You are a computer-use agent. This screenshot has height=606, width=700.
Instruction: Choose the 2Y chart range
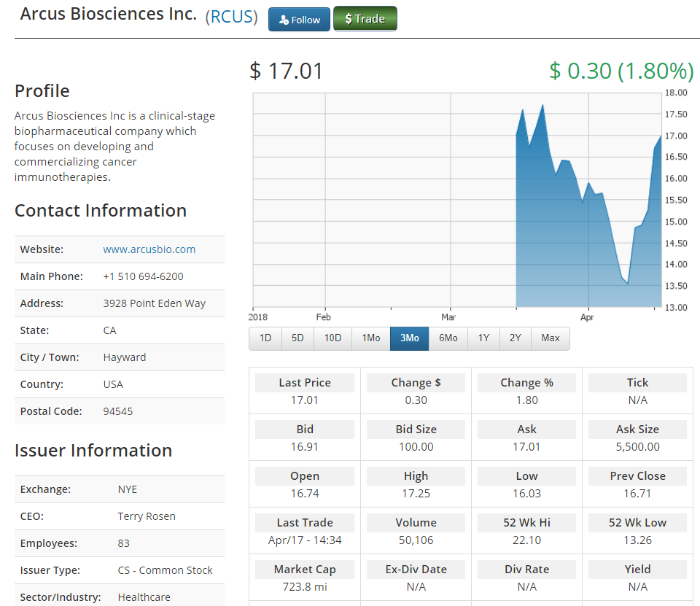[516, 338]
